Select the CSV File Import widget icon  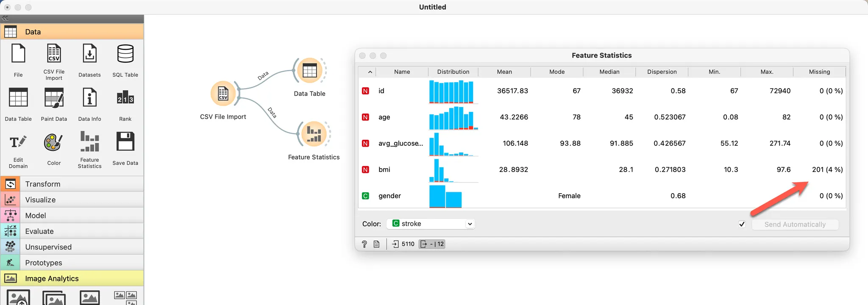pyautogui.click(x=54, y=54)
